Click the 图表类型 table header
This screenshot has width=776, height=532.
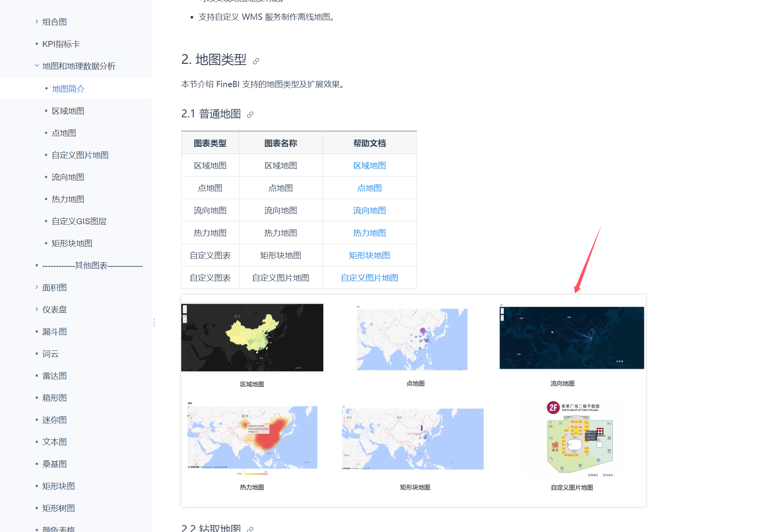(210, 143)
